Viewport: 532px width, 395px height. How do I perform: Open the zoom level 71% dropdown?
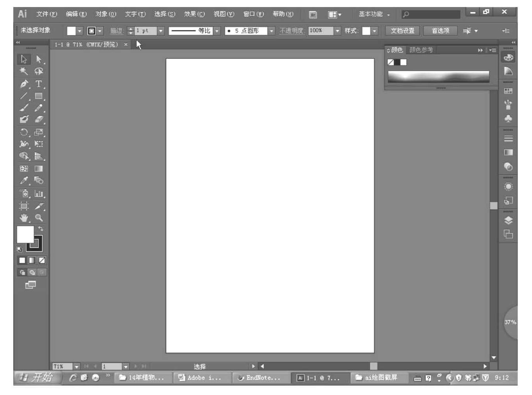[x=77, y=367]
